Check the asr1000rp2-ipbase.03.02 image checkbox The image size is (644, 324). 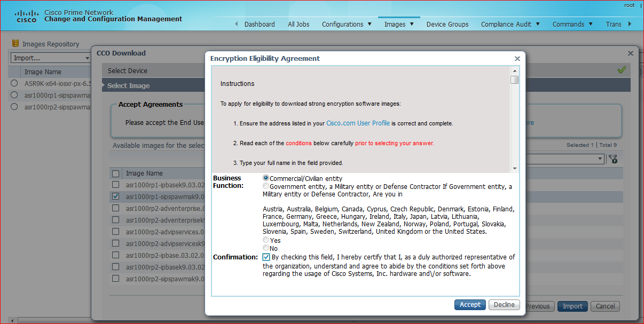[x=116, y=255]
